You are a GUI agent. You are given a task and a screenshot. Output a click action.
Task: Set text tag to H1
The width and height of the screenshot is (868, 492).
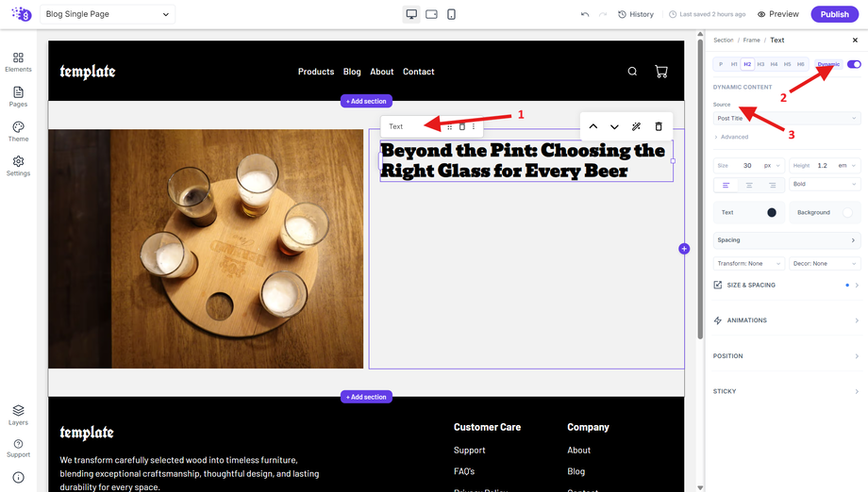point(734,64)
